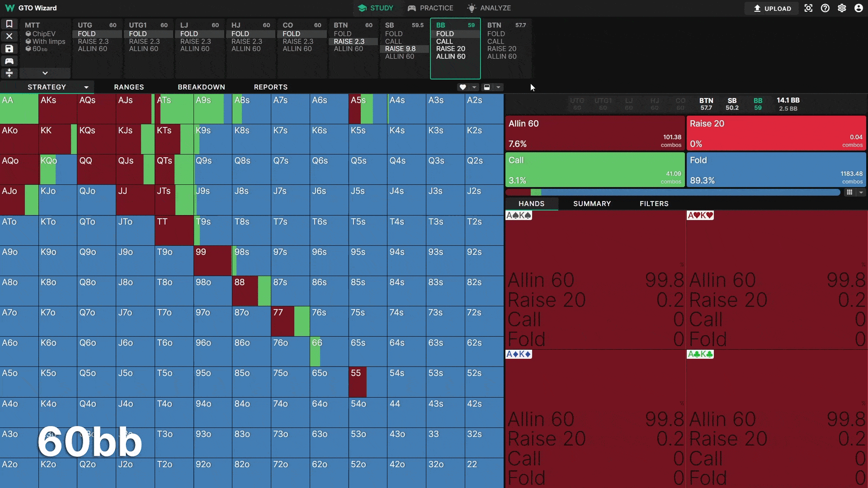Screen dimensions: 868x488
Task: Click the collapse rows compress icon
Action: tap(9, 73)
